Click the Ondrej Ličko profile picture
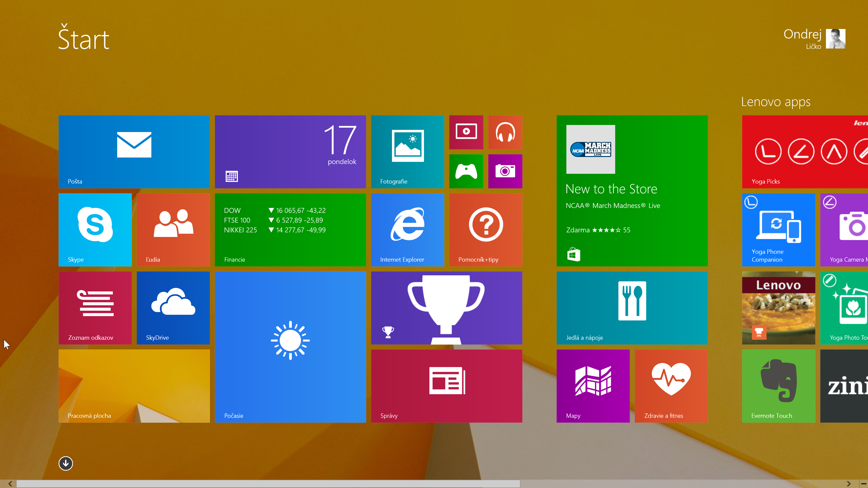Image resolution: width=868 pixels, height=488 pixels. point(836,39)
